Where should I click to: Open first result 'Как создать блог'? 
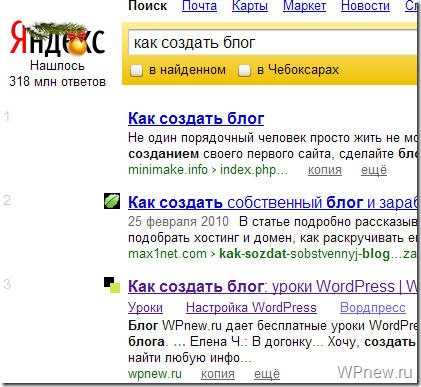tap(196, 119)
